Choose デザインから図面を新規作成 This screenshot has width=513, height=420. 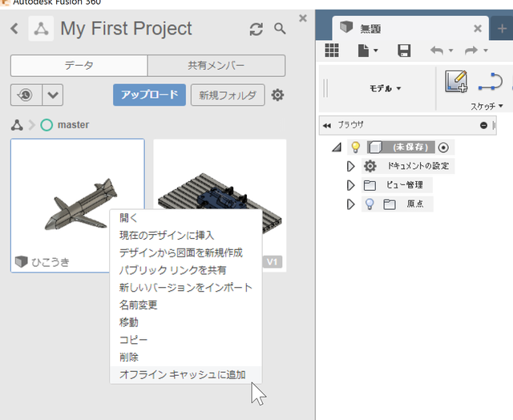(x=186, y=252)
